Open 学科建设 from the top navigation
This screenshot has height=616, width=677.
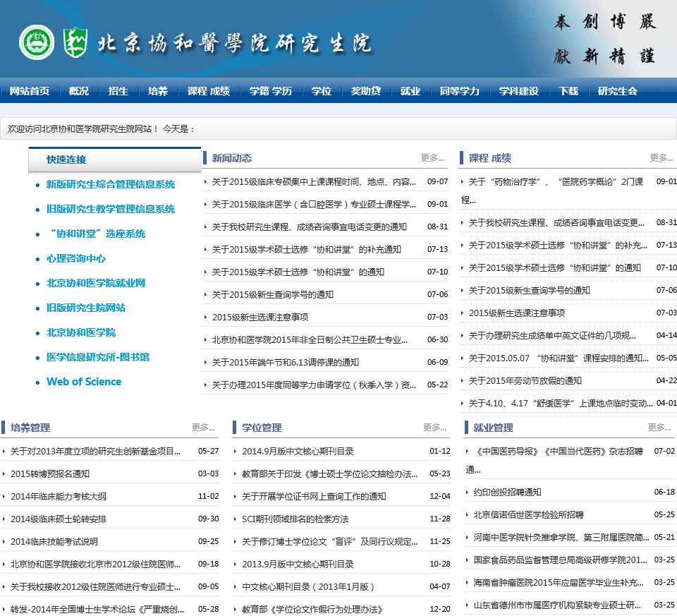coord(518,91)
